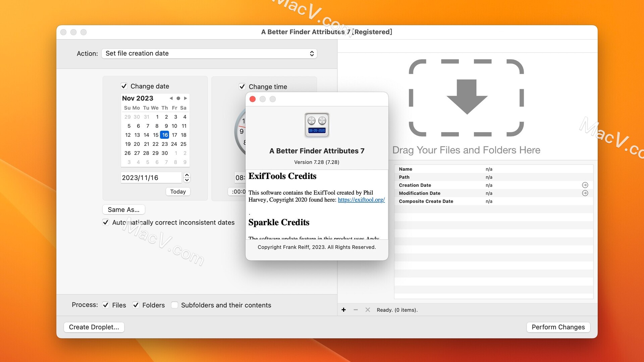The height and width of the screenshot is (362, 644).
Task: Close the About dialog with red button
Action: (x=253, y=99)
